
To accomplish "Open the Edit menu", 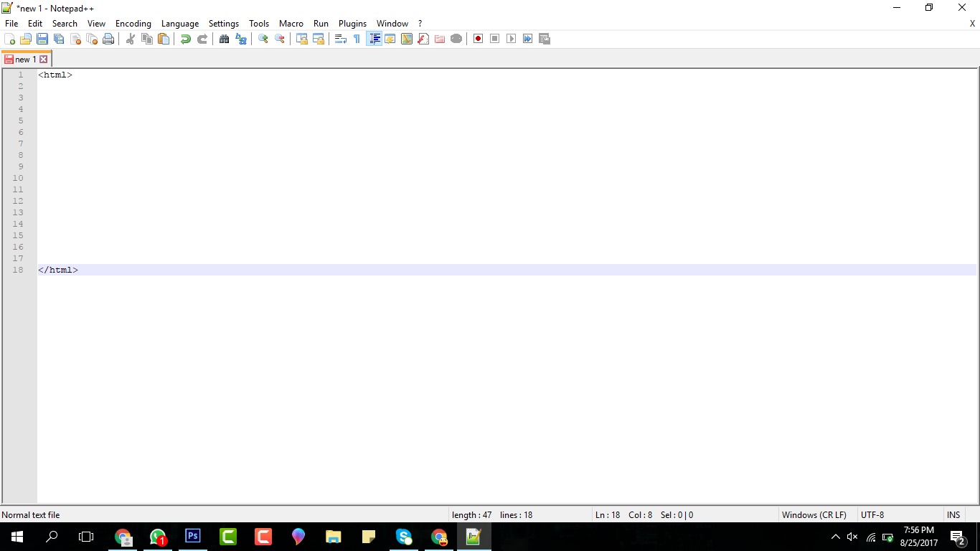I will (x=35, y=24).
